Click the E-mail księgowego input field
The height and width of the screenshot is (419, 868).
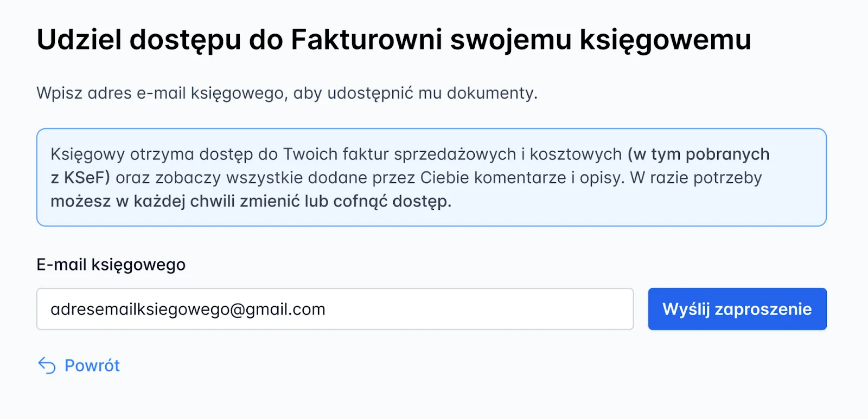click(x=335, y=309)
